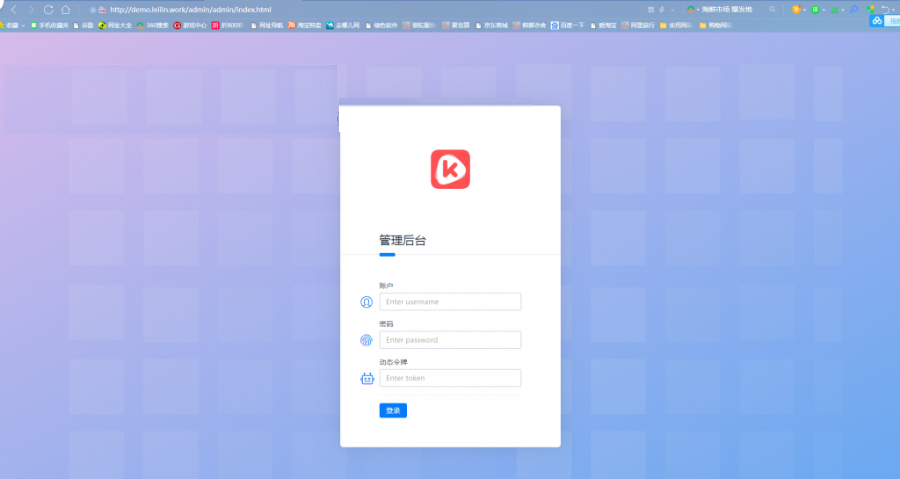This screenshot has width=900, height=479.
Task: Click the magnifier search icon in toolbar
Action: 773,10
